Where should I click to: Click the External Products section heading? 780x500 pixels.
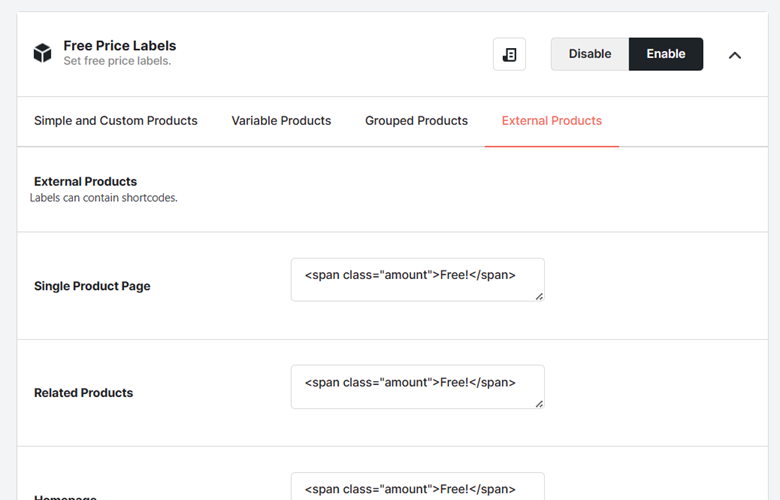(x=85, y=182)
